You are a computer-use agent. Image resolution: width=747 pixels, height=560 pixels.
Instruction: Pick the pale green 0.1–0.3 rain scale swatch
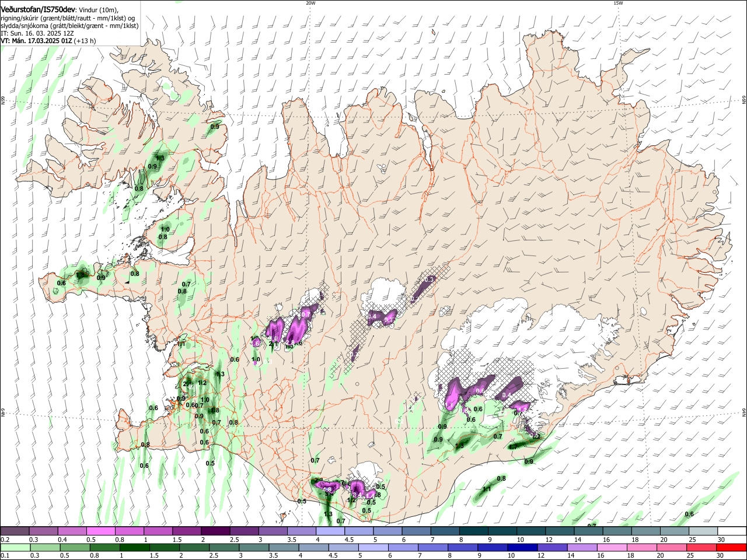(15, 547)
